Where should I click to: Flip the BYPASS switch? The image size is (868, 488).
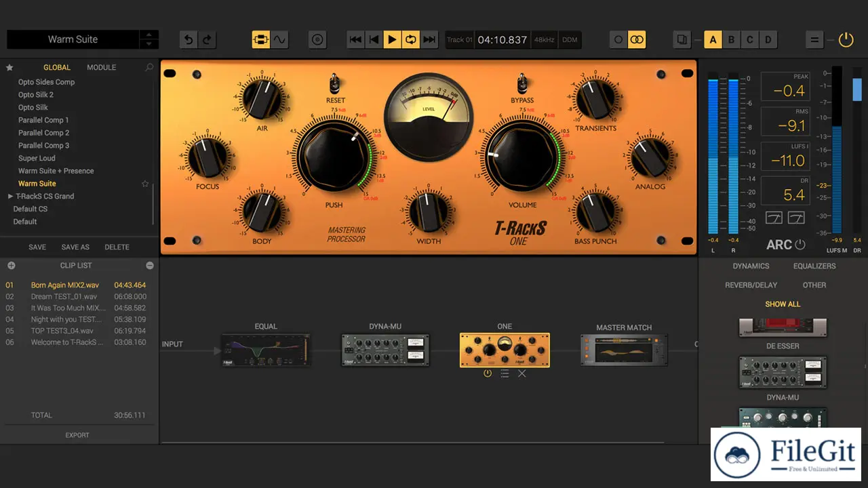(x=521, y=84)
